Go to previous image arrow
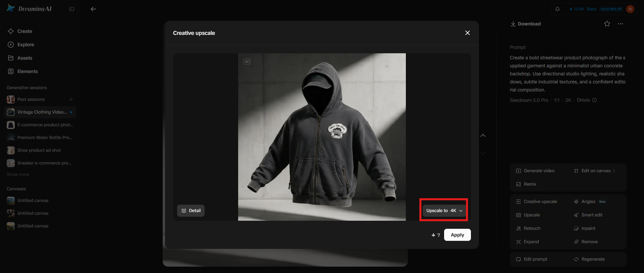644x273 pixels. click(x=483, y=136)
